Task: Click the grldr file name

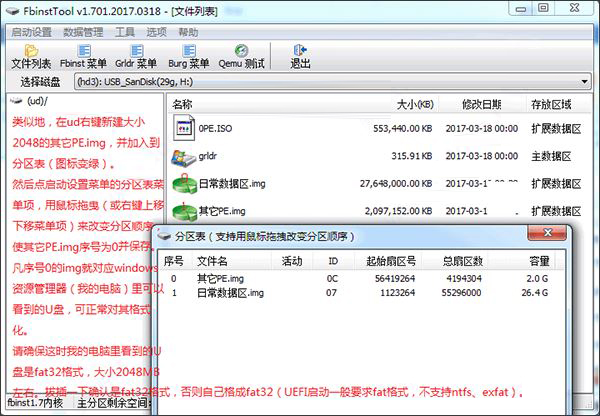Action: click(208, 156)
